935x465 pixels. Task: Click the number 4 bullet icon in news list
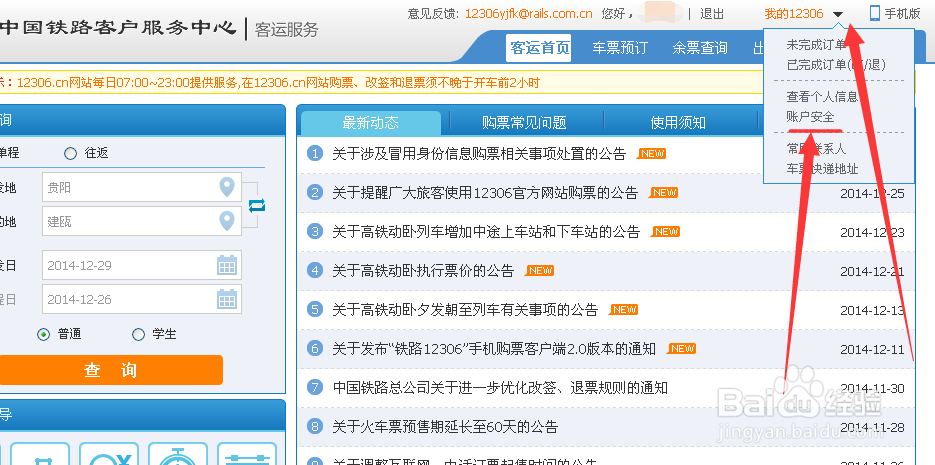coord(315,271)
